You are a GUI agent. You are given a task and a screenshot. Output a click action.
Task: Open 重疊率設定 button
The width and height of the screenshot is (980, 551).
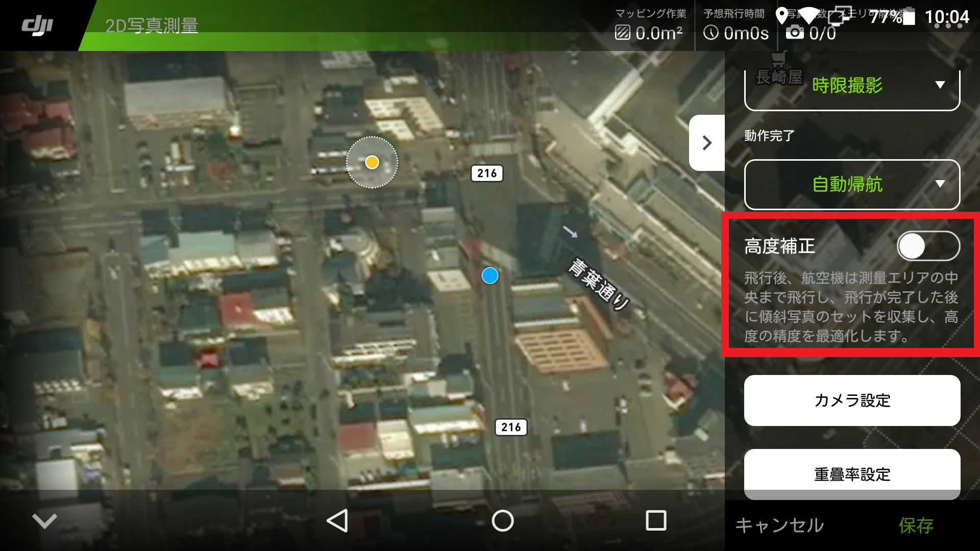(x=852, y=474)
